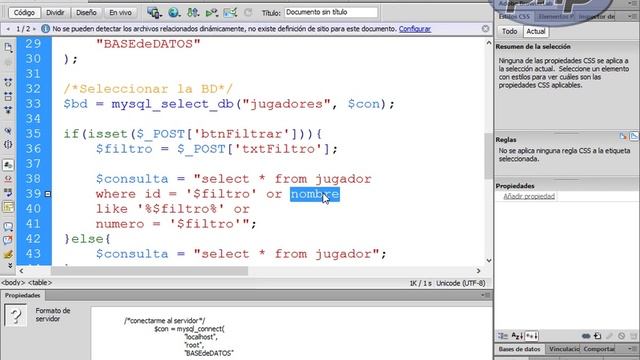Switch to Diseño view
Image resolution: width=640 pixels, height=360 pixels.
[87, 13]
